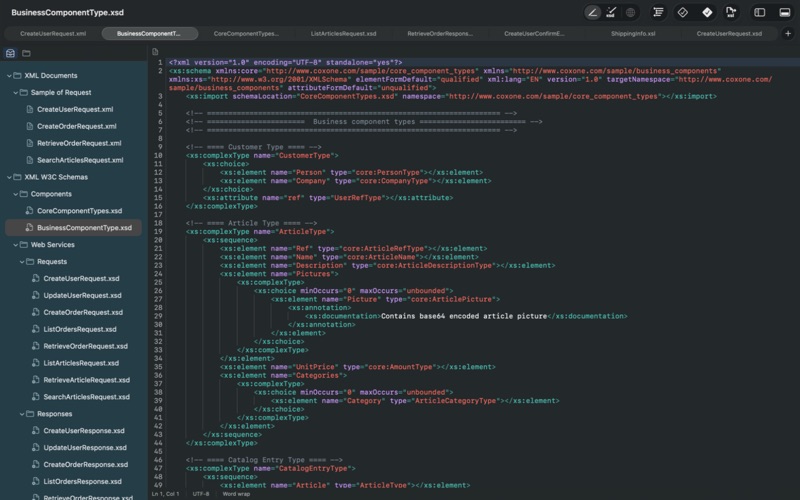Image resolution: width=800 pixels, height=500 pixels.
Task: Click the document icon above the line numbers
Action: (x=155, y=52)
